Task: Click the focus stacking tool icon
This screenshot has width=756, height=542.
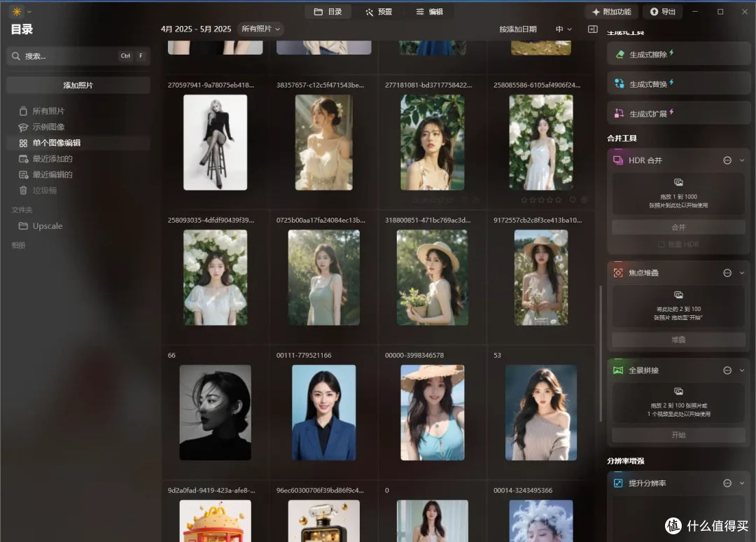Action: [617, 273]
